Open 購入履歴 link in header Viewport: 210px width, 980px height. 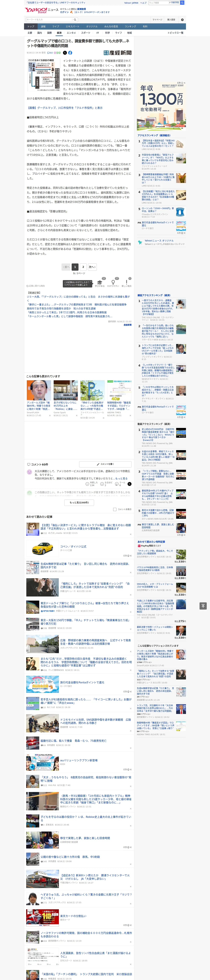[171, 20]
